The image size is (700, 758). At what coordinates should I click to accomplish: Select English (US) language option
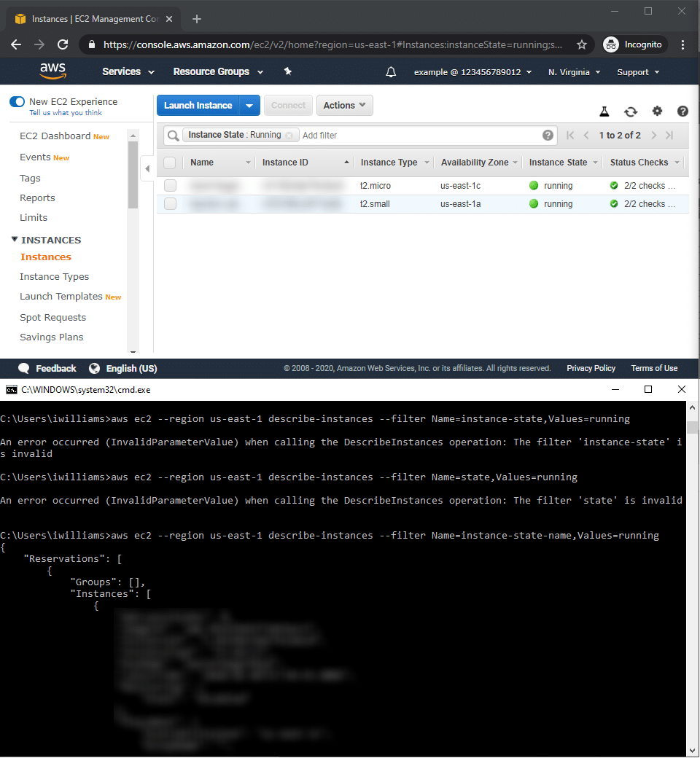pyautogui.click(x=131, y=368)
